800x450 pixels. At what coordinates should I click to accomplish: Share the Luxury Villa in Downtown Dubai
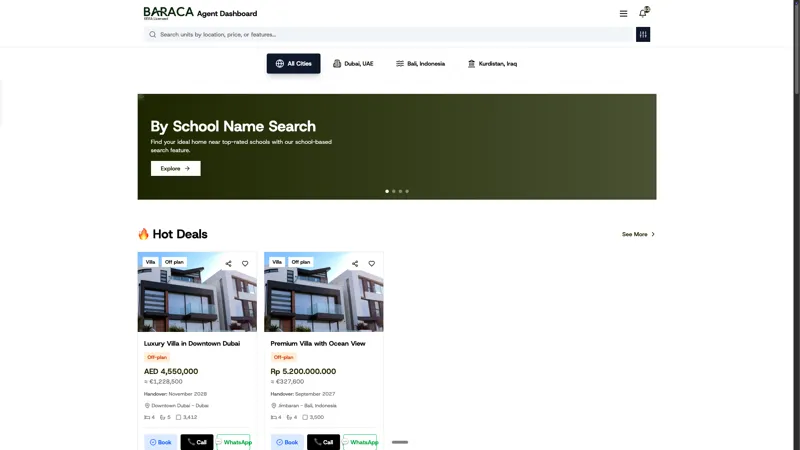[x=229, y=264]
